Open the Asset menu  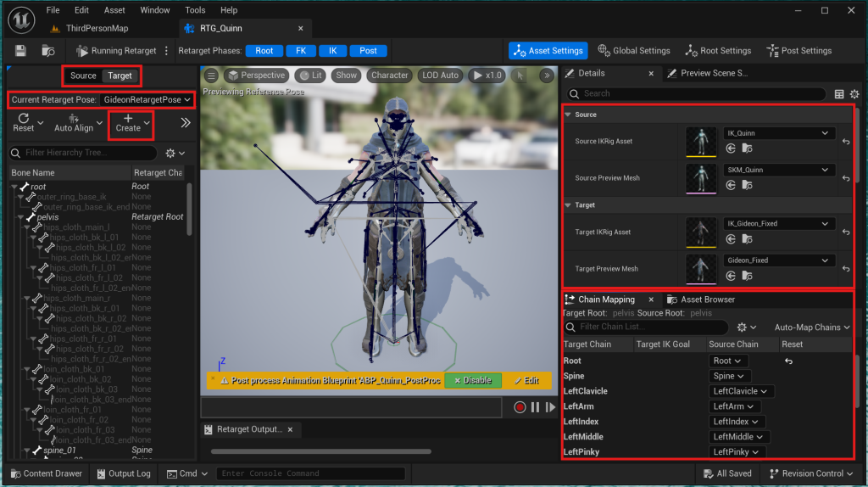(114, 10)
